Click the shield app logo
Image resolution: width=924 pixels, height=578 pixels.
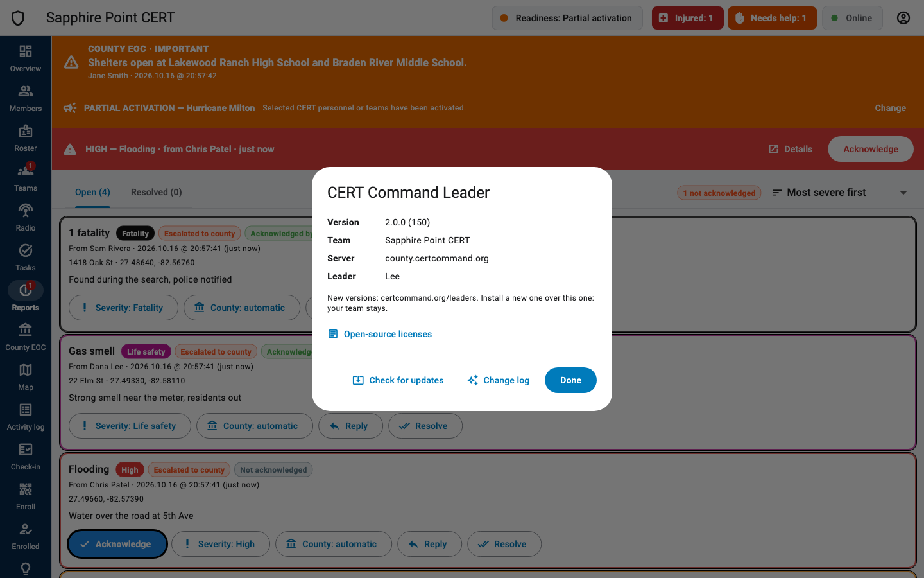(18, 18)
